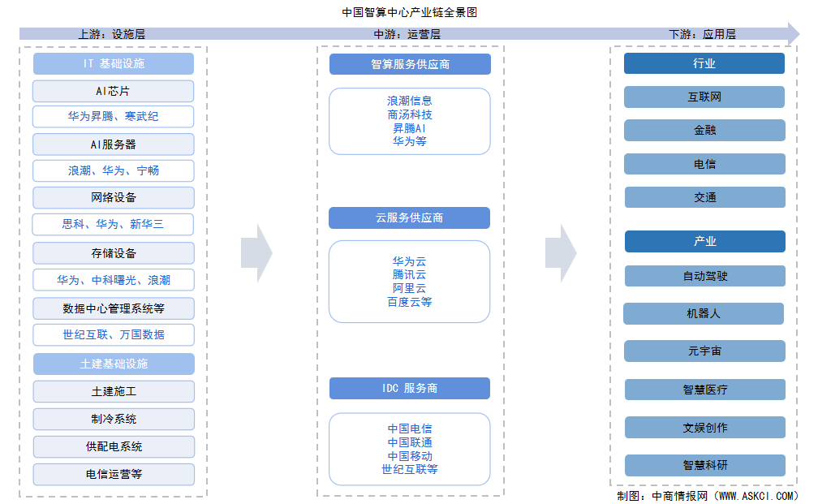Click the 存储设备 box
The height and width of the screenshot is (504, 818).
click(x=114, y=253)
